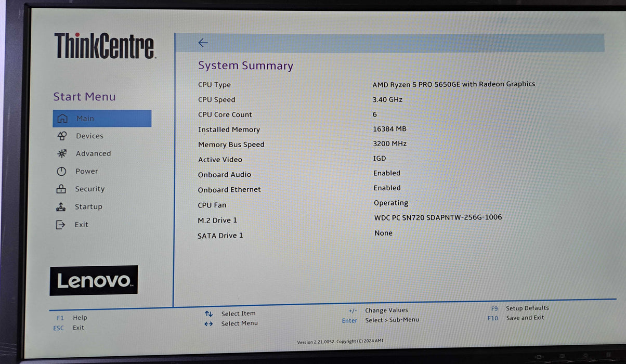The width and height of the screenshot is (626, 364).
Task: Click the Start Menu heading
Action: click(84, 97)
